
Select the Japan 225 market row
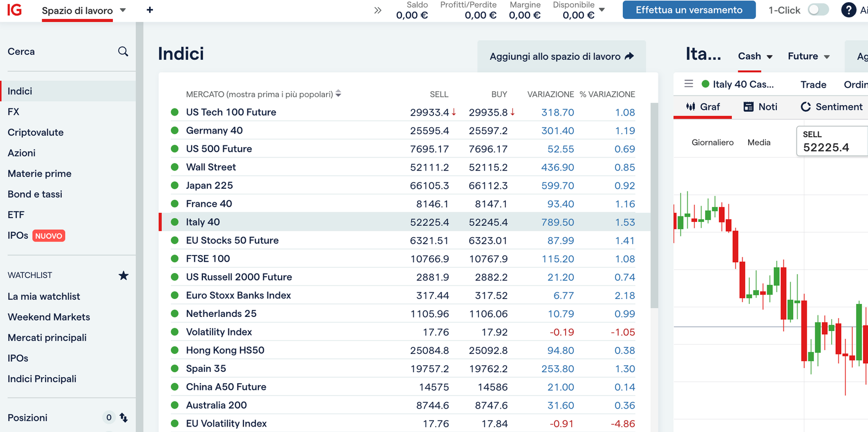click(x=405, y=186)
